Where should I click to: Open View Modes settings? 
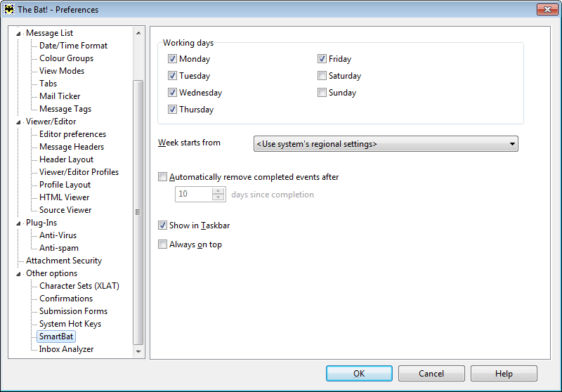coord(62,70)
